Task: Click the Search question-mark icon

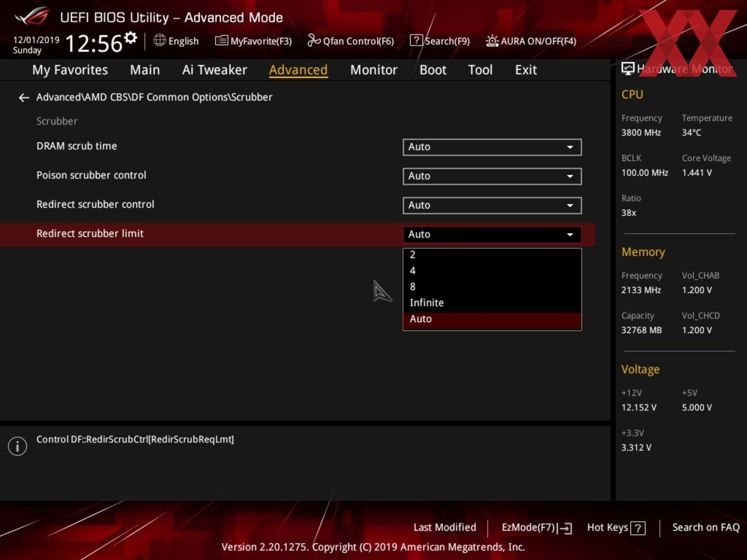Action: point(416,40)
